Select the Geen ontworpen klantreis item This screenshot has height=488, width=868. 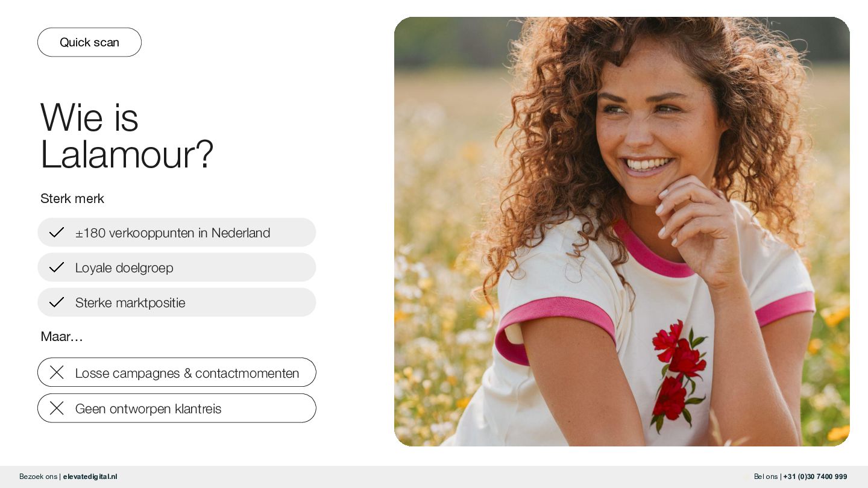(x=177, y=408)
